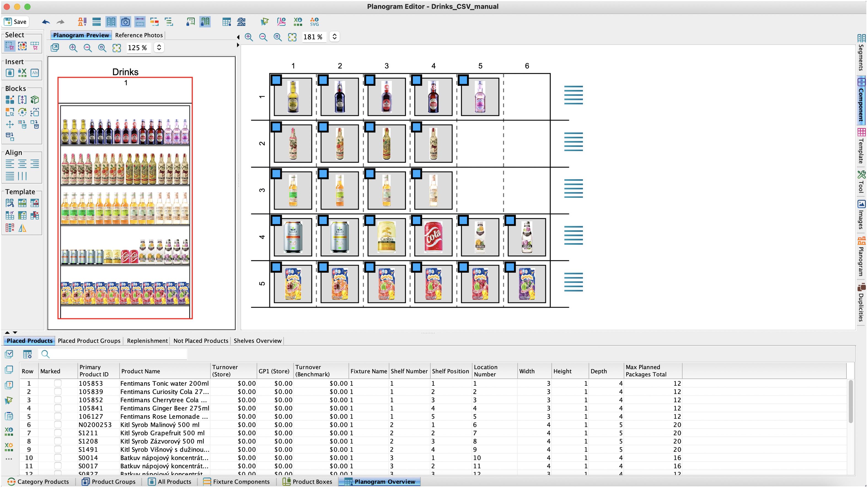Click the table grid toolbar icon
The width and height of the screenshot is (868, 488).
coord(226,22)
